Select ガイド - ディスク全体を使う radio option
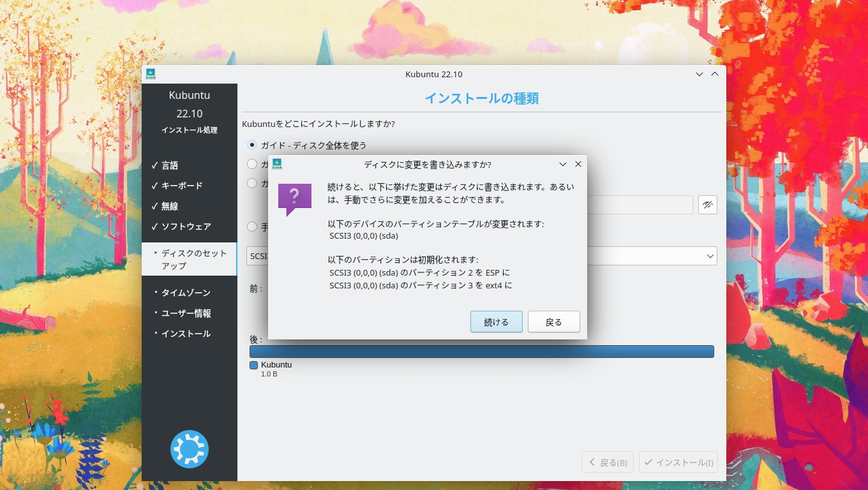Image resolution: width=868 pixels, height=490 pixels. point(253,145)
